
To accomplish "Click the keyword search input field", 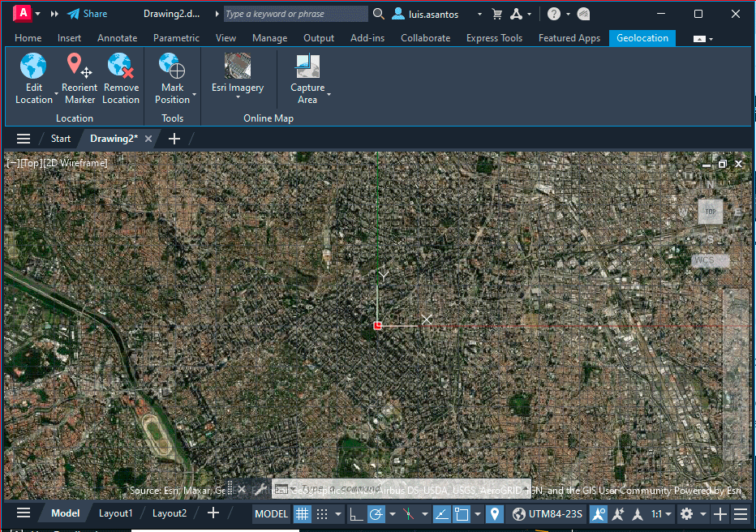I will tap(295, 14).
